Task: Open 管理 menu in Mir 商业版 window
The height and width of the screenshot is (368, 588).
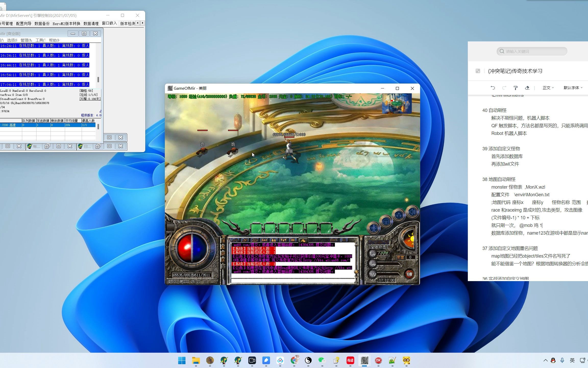Action: click(x=26, y=40)
